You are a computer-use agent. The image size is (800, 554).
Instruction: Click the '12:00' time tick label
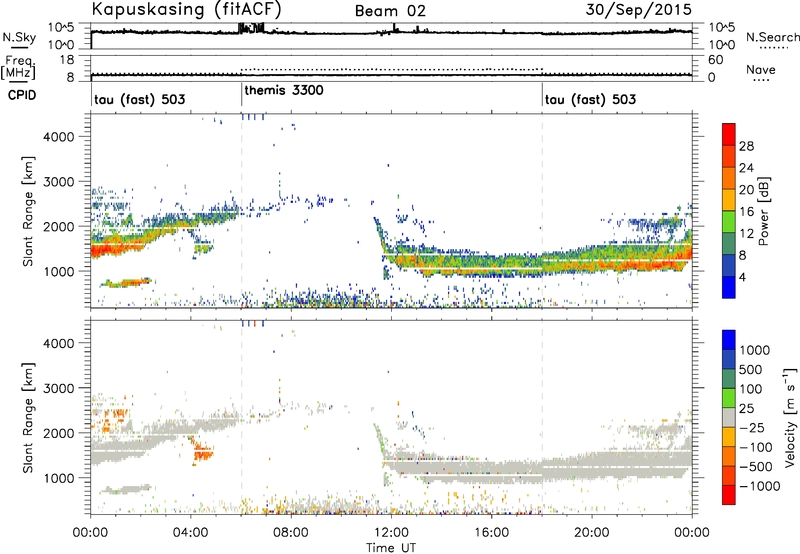pos(391,533)
